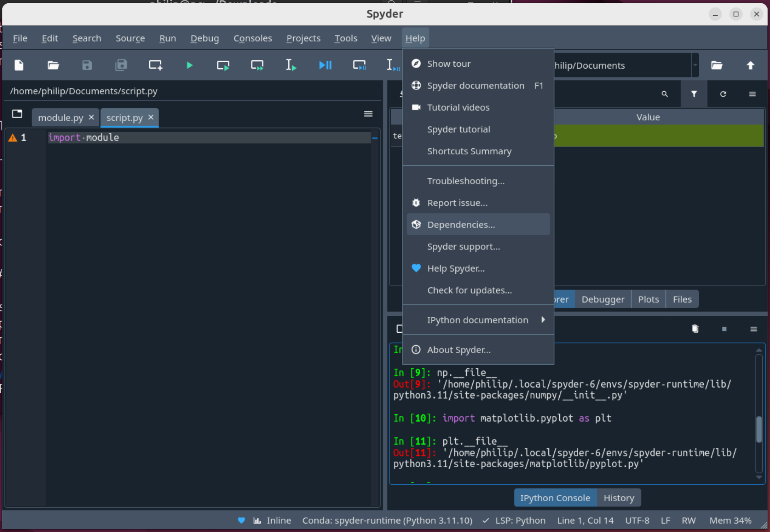Run current cell icon
This screenshot has height=532, width=770.
[x=223, y=65]
